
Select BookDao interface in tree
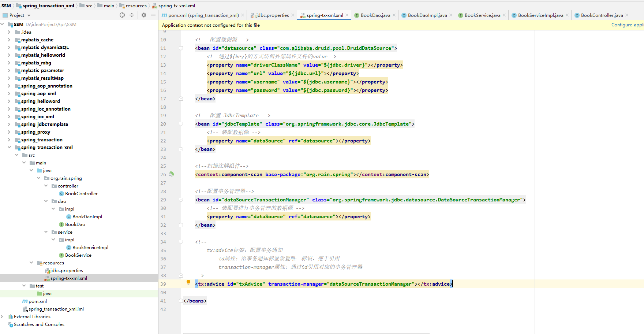click(75, 224)
